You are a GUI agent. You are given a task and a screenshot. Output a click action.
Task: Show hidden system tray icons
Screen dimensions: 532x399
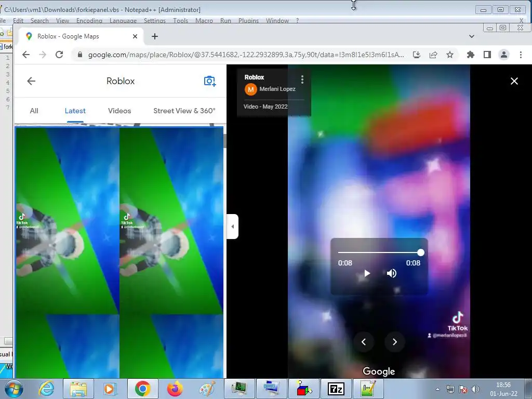click(x=437, y=389)
